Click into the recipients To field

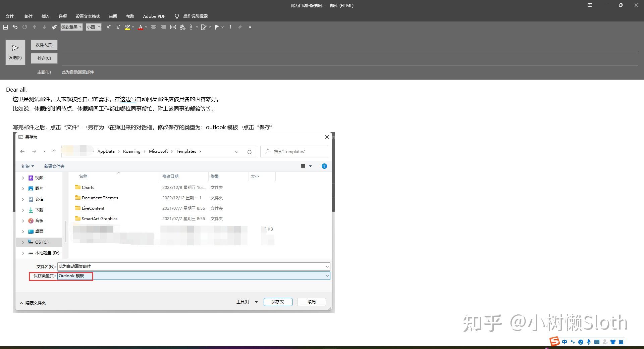350,46
